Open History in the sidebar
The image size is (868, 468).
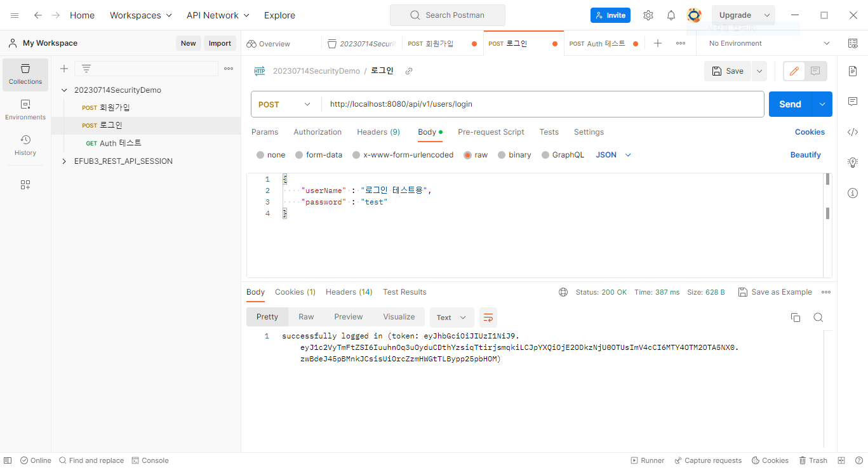coord(25,145)
